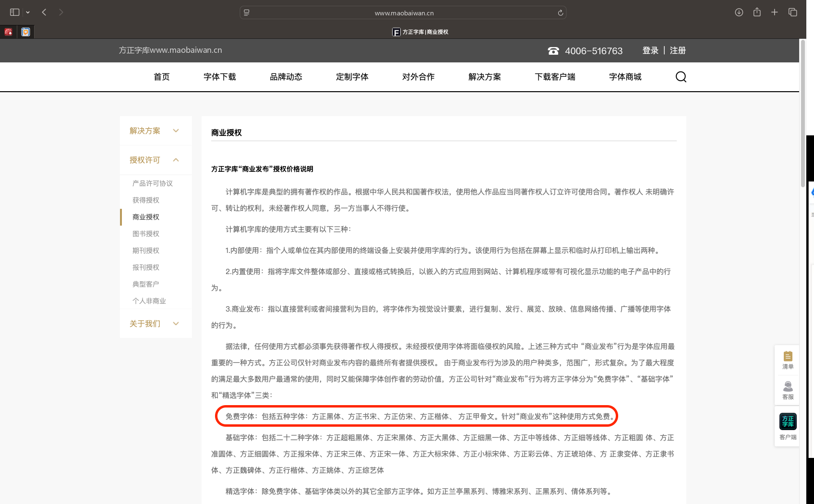Open a new tab with the plus icon
Viewport: 814px width, 504px height.
coord(775,12)
